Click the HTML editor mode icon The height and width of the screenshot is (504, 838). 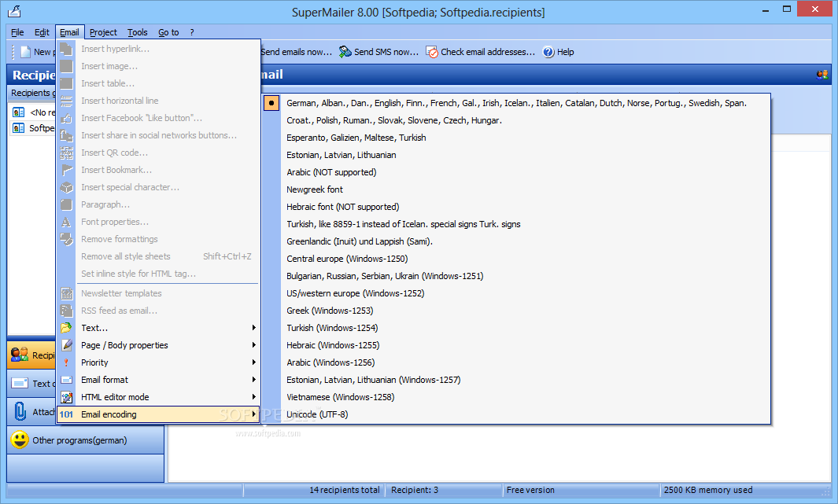pos(66,397)
